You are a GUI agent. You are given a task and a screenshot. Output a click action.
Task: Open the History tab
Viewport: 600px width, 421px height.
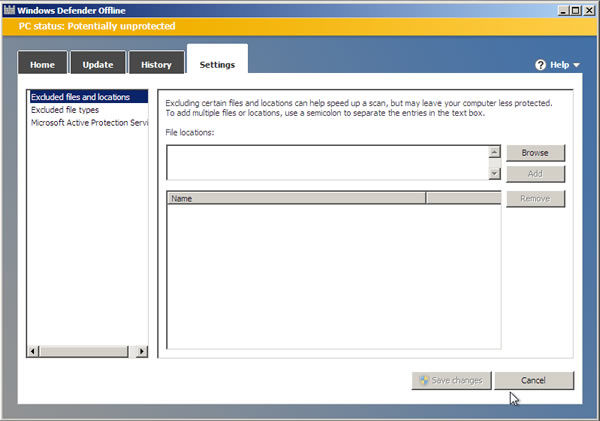pos(157,62)
